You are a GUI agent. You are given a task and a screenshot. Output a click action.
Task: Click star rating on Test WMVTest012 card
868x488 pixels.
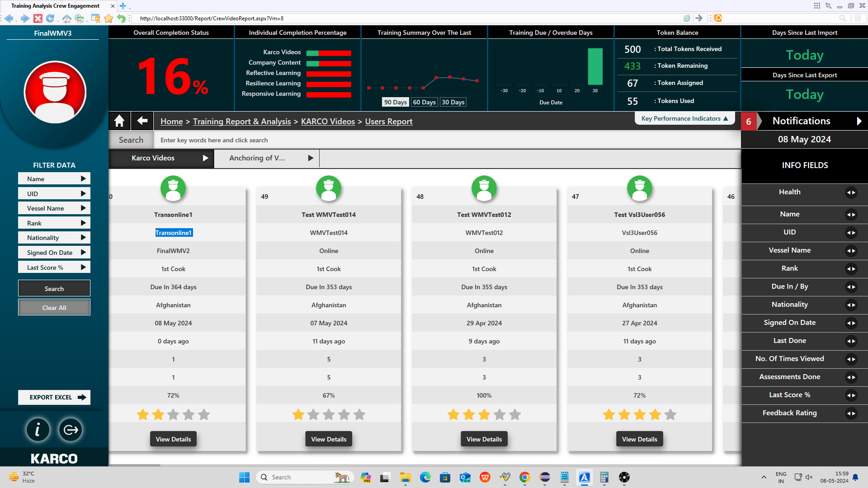(x=484, y=414)
